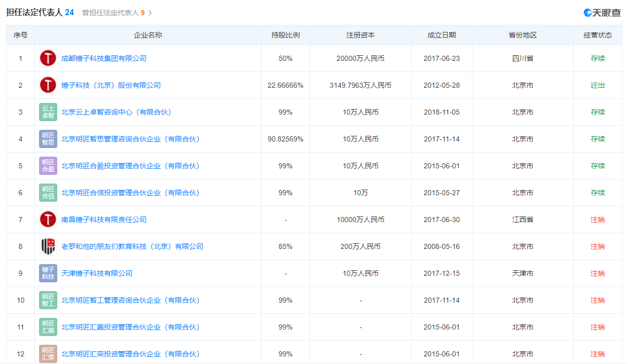Click the 10000万人民币 capital cell
The image size is (628, 364).
pos(360,220)
